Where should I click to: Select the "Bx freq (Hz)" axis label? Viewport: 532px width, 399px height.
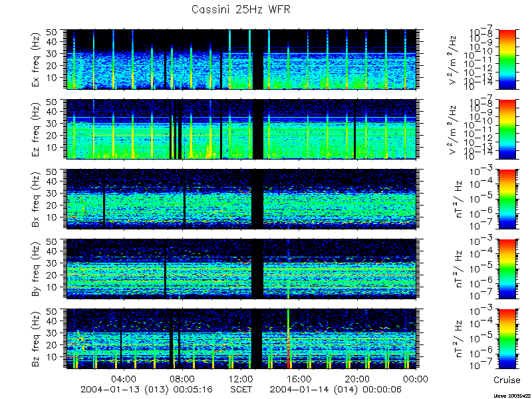(36, 199)
